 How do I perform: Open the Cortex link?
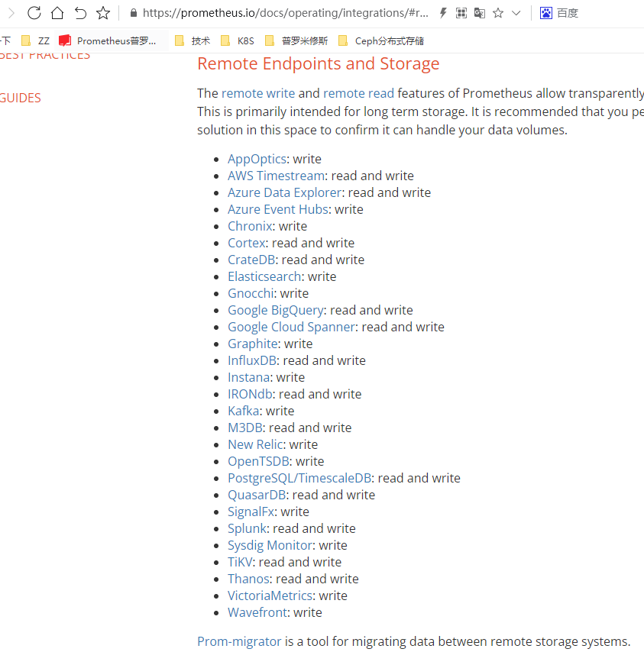(x=246, y=243)
